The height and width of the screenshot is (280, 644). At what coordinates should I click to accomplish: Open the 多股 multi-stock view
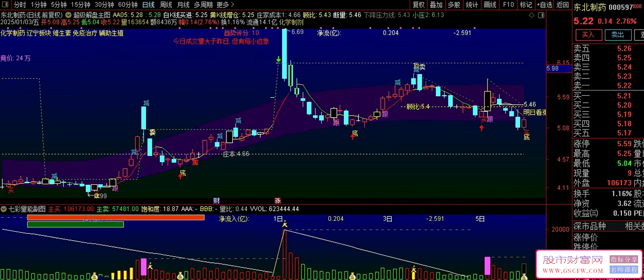(x=454, y=4)
